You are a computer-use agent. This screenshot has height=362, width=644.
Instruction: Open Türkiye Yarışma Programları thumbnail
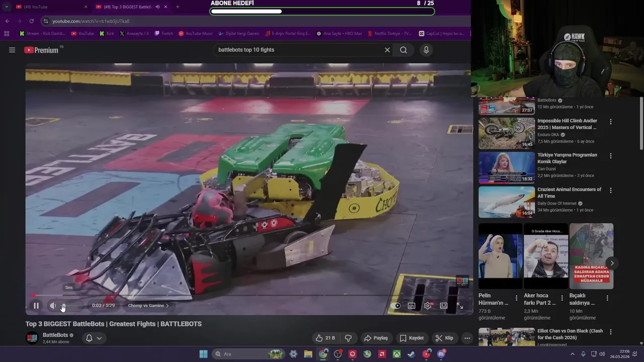pyautogui.click(x=507, y=167)
